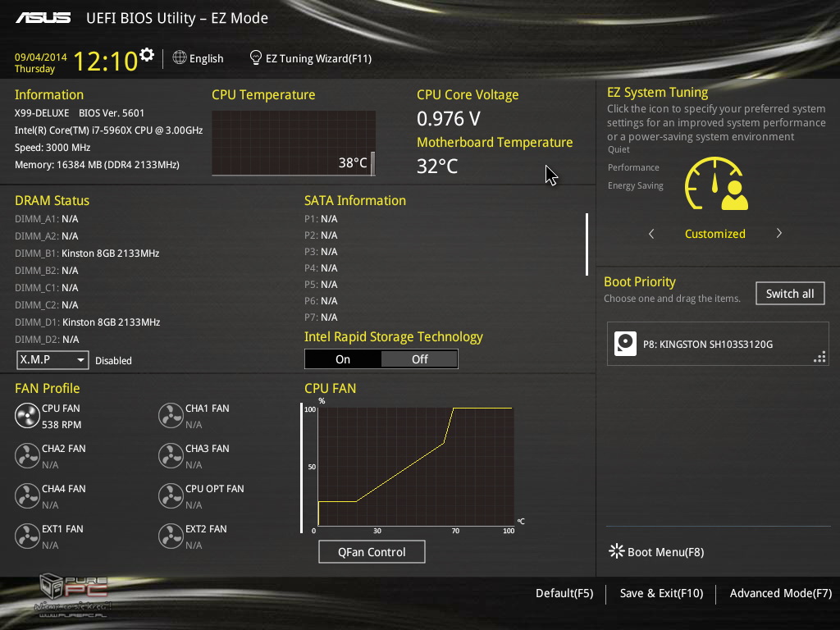Open EZ Tuning Wizard(F11)
This screenshot has width=840, height=630.
311,58
